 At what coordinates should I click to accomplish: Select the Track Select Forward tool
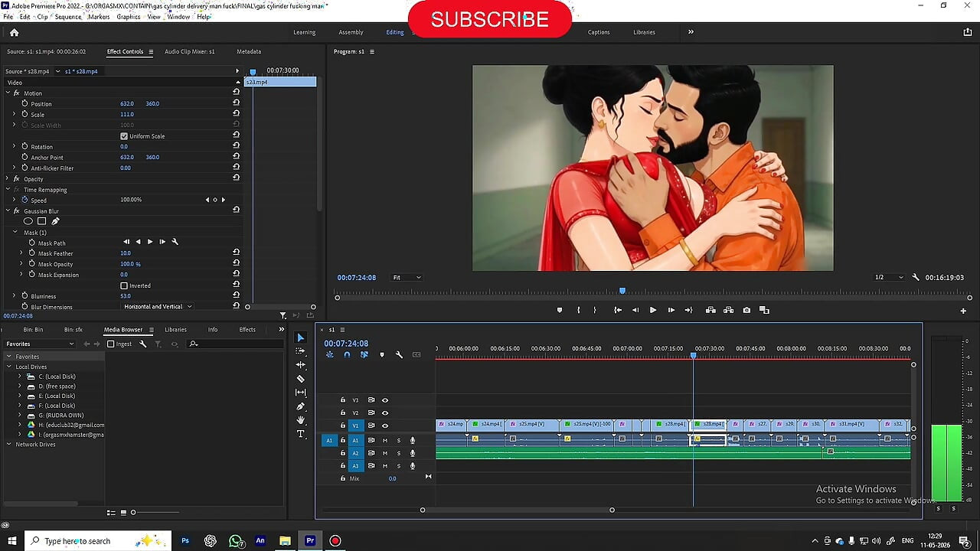click(300, 350)
